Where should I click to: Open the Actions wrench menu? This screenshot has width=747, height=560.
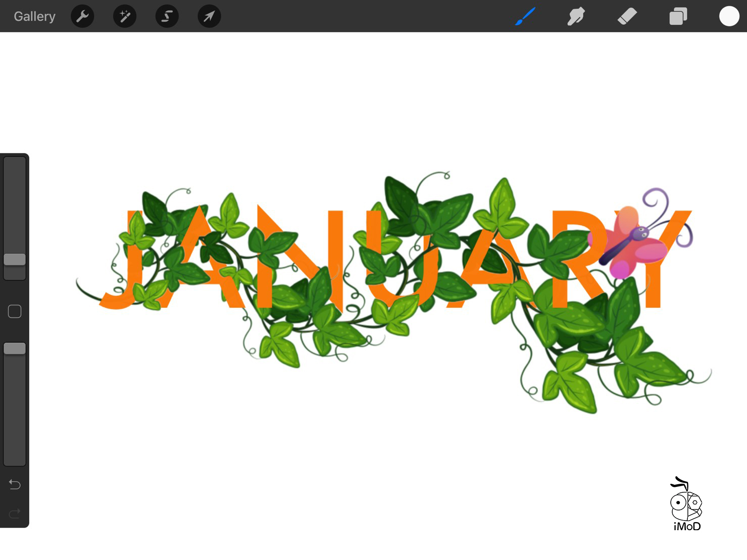pos(82,16)
